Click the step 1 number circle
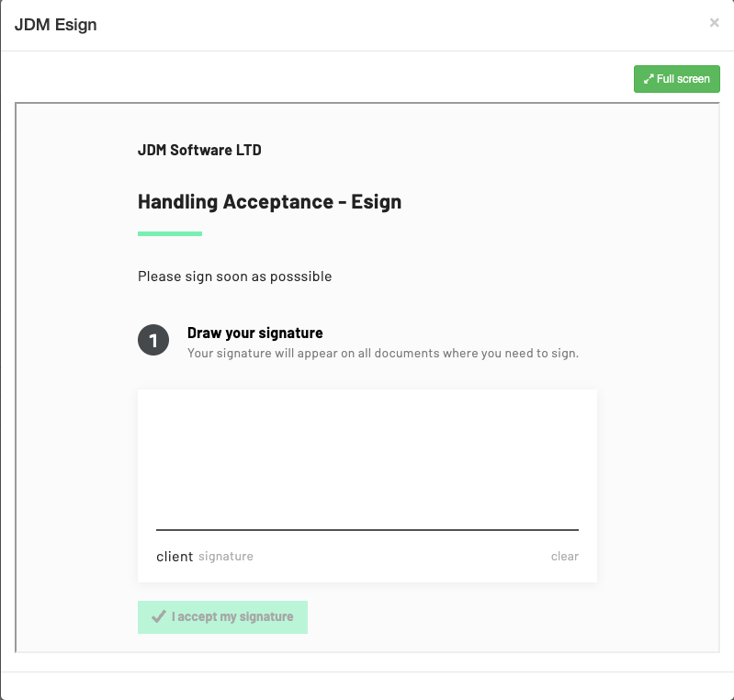The height and width of the screenshot is (700, 734). (x=153, y=341)
